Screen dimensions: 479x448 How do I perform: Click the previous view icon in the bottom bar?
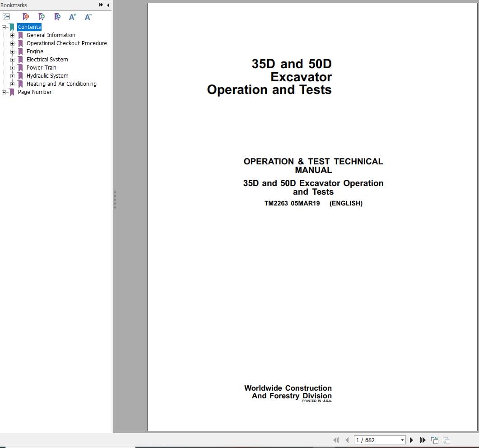pos(435,440)
